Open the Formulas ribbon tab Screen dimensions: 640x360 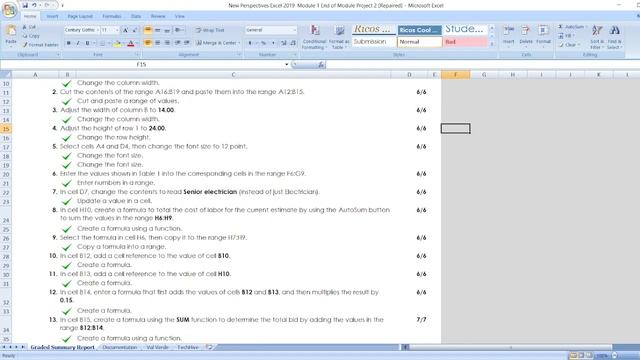point(111,16)
